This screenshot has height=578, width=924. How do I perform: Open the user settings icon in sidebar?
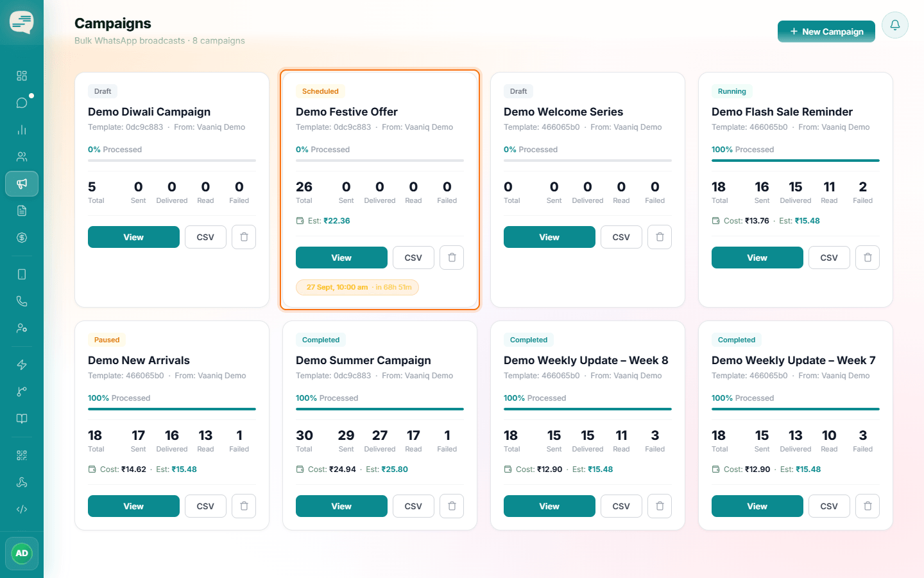click(22, 328)
